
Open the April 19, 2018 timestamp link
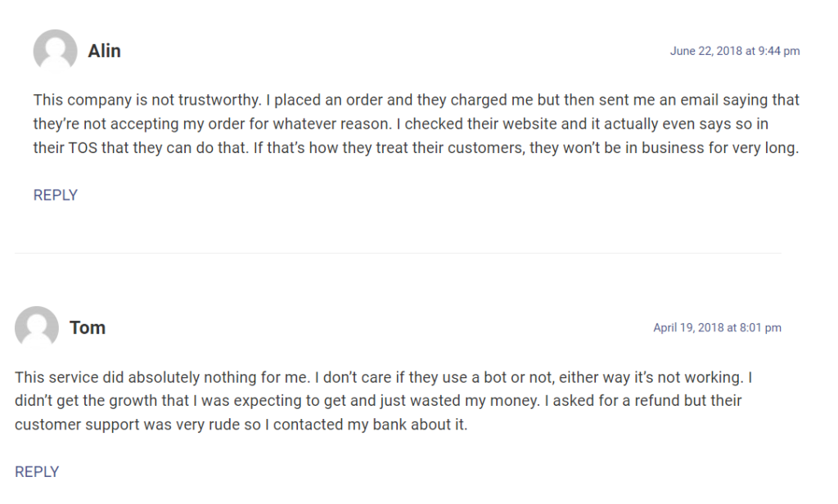[x=717, y=327]
